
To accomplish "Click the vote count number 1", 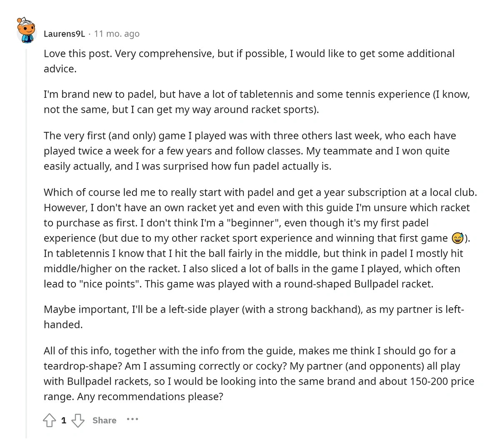I will (64, 421).
